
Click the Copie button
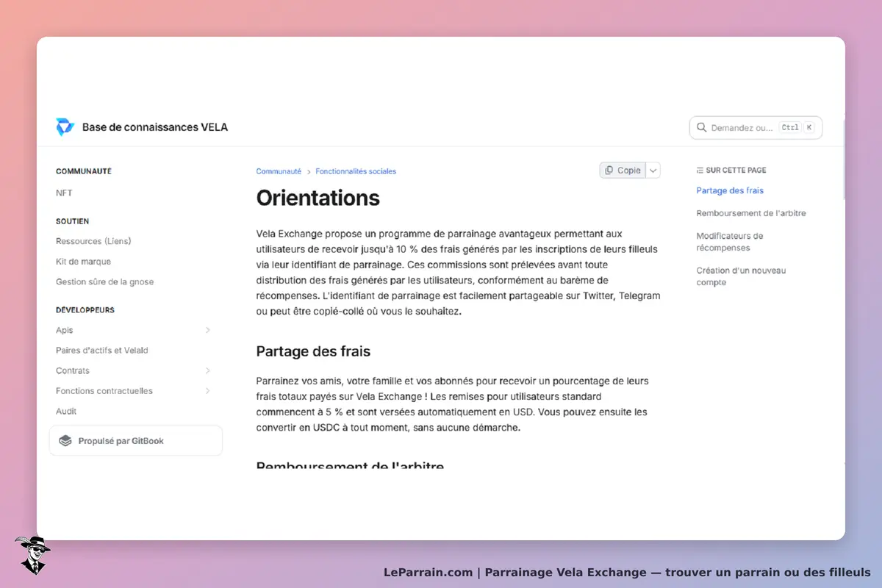coord(623,171)
